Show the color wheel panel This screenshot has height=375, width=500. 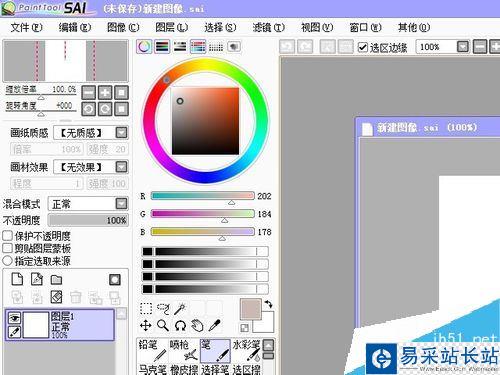144,47
